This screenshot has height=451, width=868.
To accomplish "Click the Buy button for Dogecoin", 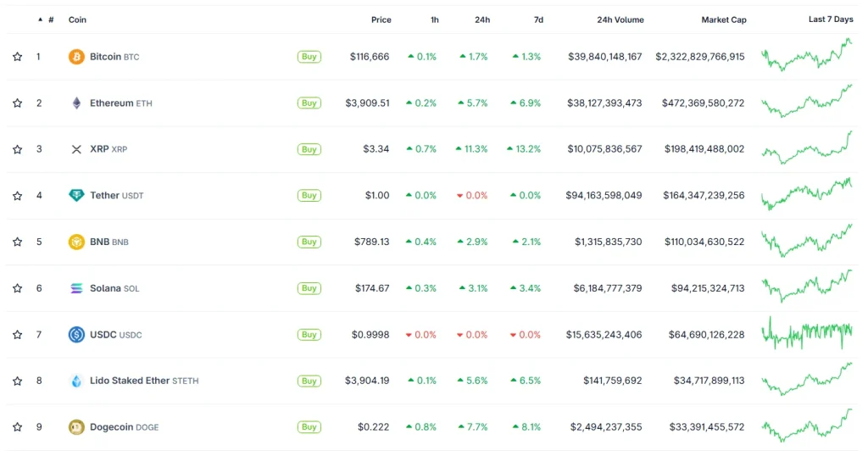I will (x=309, y=427).
